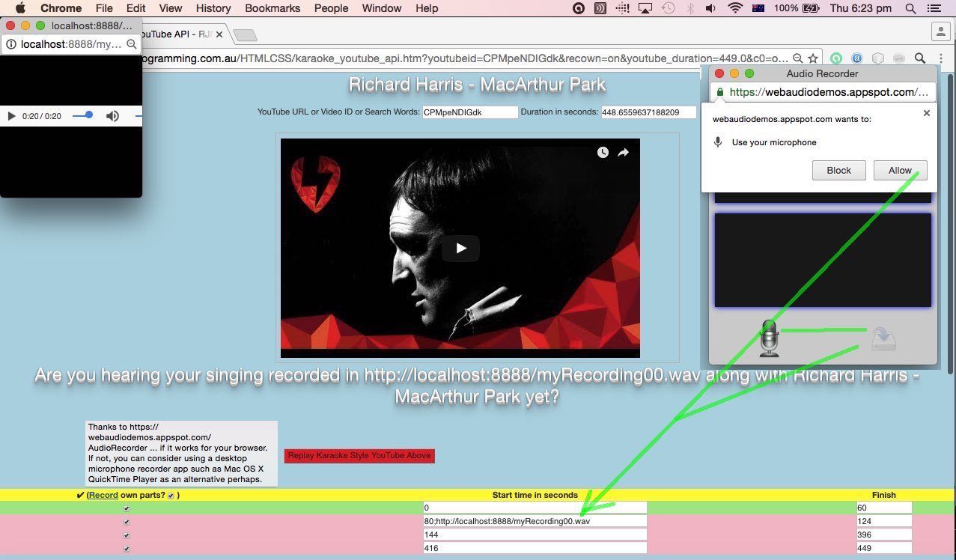Click the zoom magnifier in localhost address bar

point(131,44)
